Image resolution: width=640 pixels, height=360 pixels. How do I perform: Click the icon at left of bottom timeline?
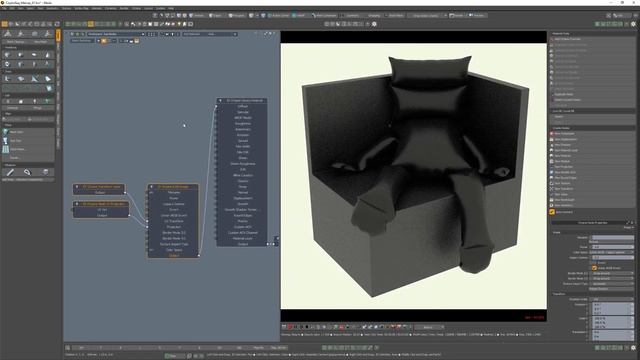click(68, 348)
